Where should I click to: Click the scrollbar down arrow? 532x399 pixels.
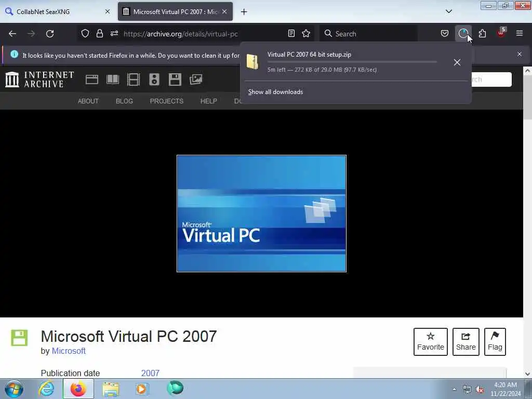(527, 374)
